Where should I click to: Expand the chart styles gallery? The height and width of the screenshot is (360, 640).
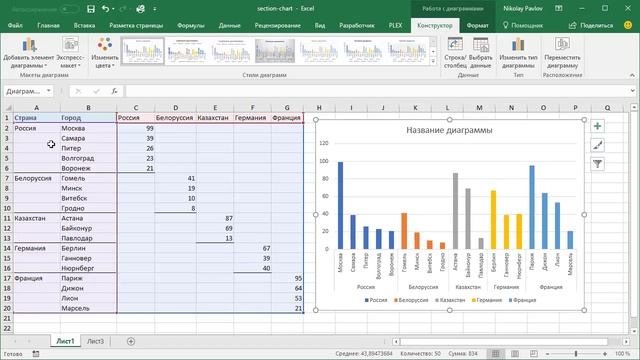433,61
